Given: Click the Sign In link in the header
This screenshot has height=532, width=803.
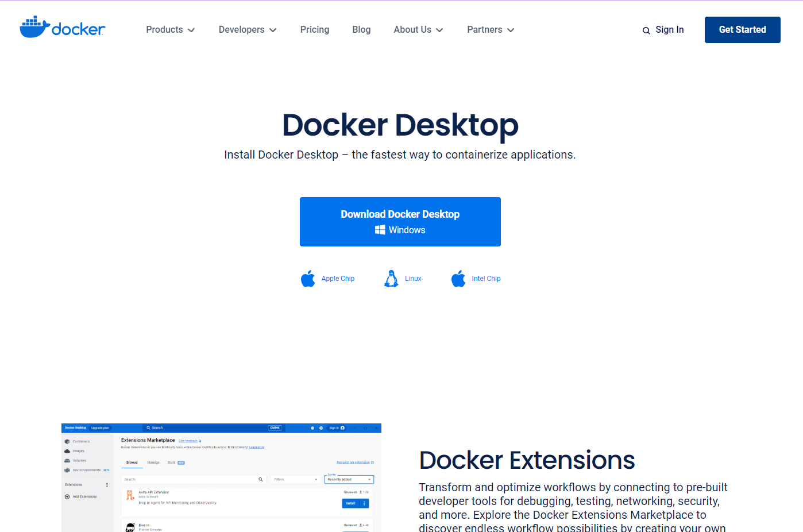Looking at the screenshot, I should point(670,30).
